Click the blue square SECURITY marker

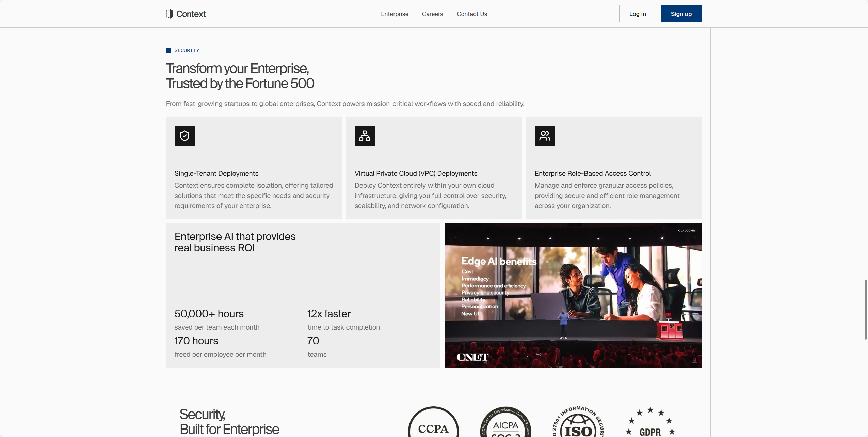click(x=168, y=50)
